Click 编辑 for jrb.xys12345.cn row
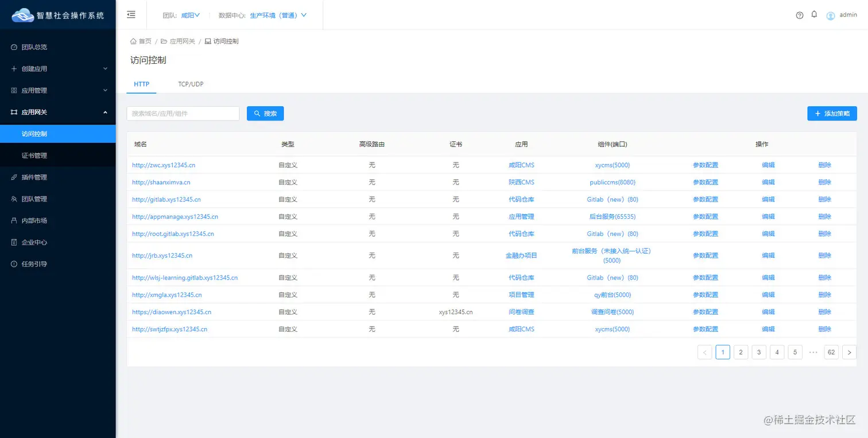868x438 pixels. coord(768,255)
